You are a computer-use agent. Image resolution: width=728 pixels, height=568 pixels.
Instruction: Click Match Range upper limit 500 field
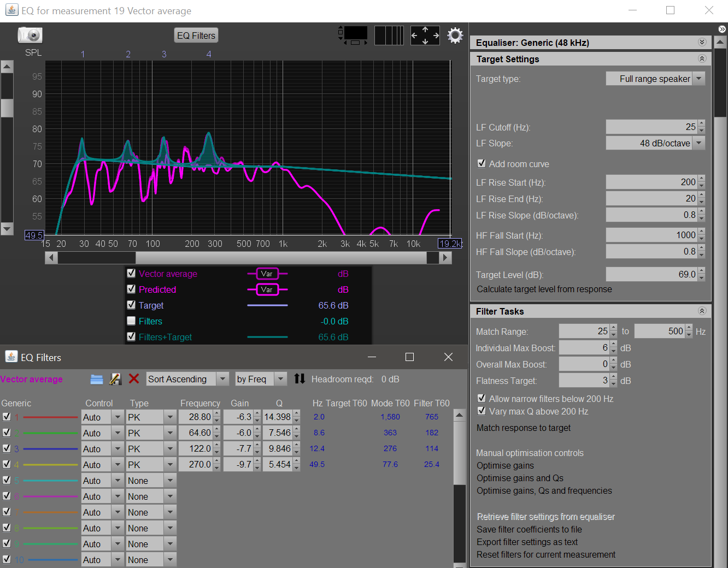tap(660, 331)
